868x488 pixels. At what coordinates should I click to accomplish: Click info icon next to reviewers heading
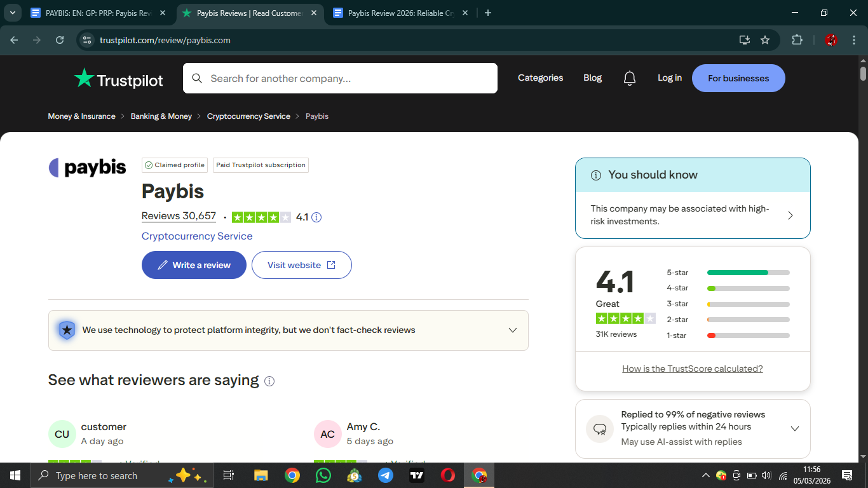269,381
